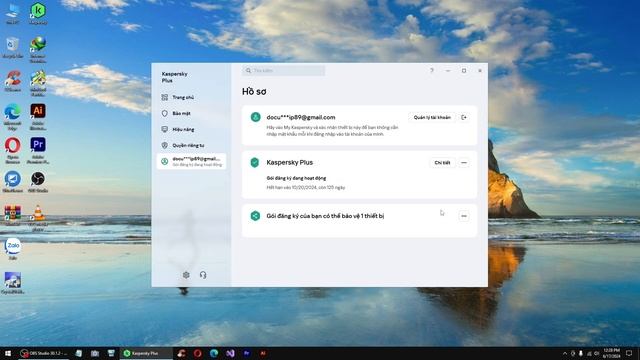
Task: Open Internet Download Manager desktop icon
Action: (38, 49)
